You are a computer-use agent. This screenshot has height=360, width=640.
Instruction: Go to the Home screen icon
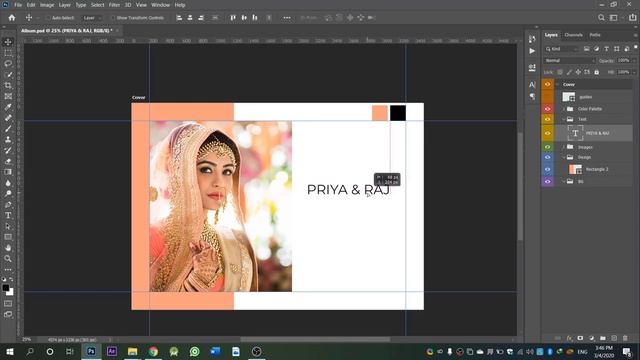[12, 18]
